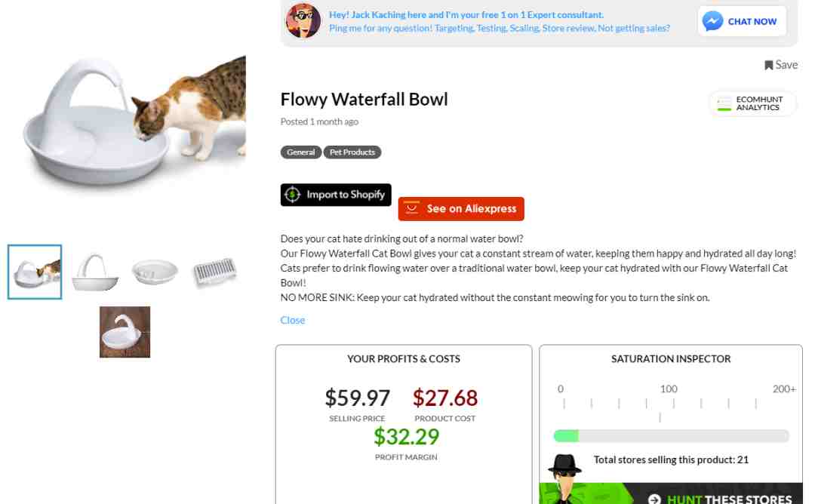The width and height of the screenshot is (815, 504).
Task: Click the See on Aliexpress button
Action: point(461,209)
